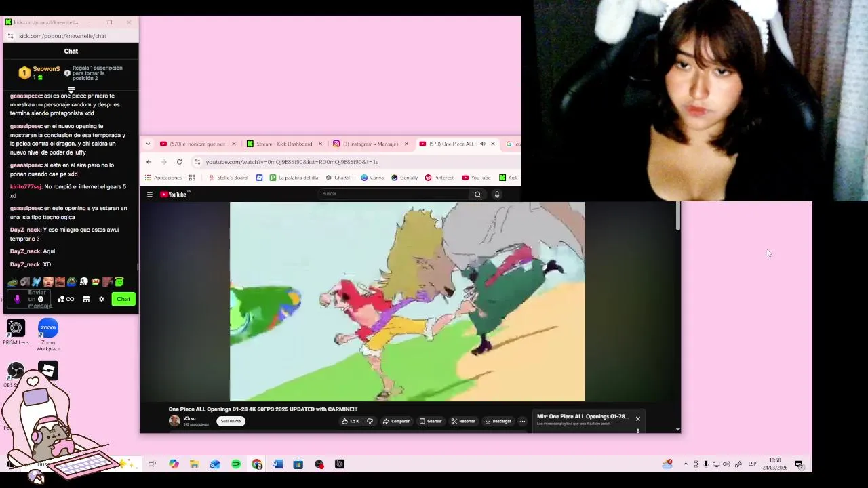Go to the YouTube home logo
This screenshot has width=868, height=488.
(175, 195)
